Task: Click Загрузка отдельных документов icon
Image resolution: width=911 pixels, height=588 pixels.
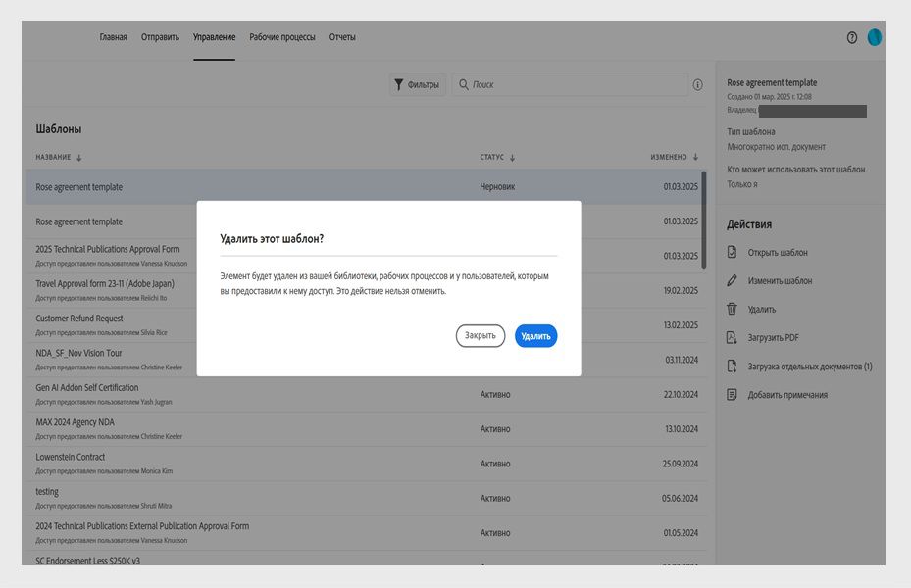Action: (733, 367)
